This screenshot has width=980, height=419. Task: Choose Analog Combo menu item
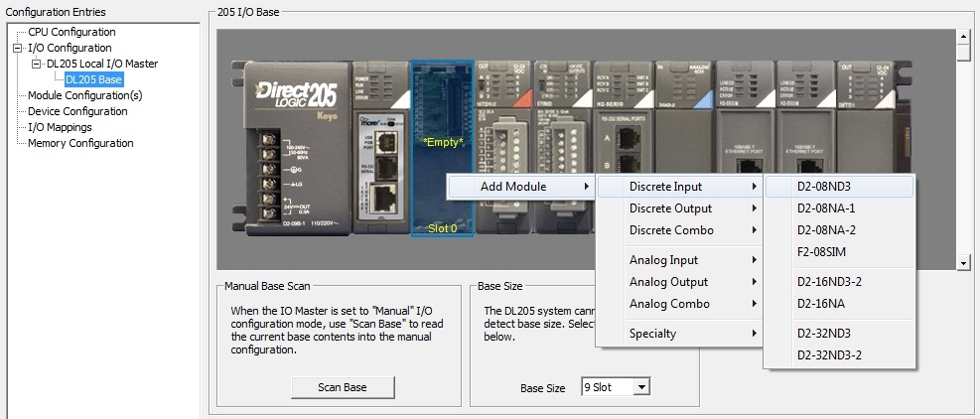[x=679, y=304]
